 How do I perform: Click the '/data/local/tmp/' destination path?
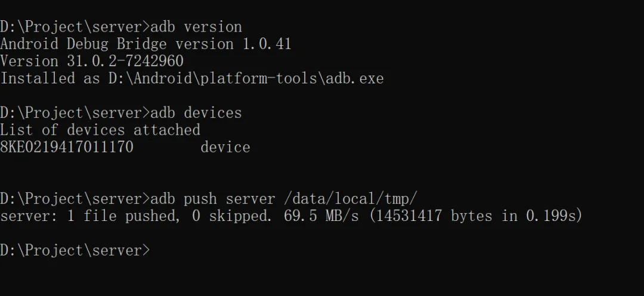351,199
